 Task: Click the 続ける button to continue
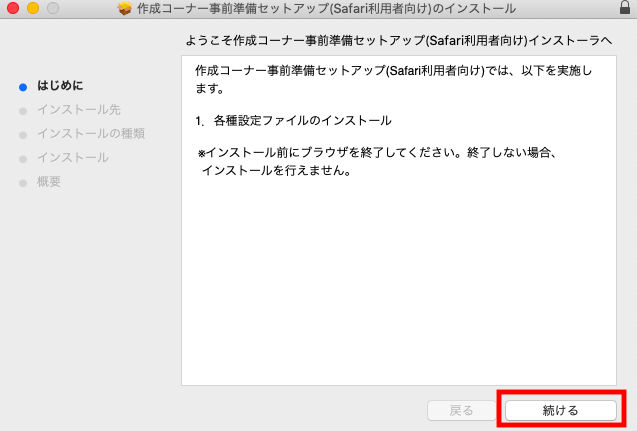561,410
